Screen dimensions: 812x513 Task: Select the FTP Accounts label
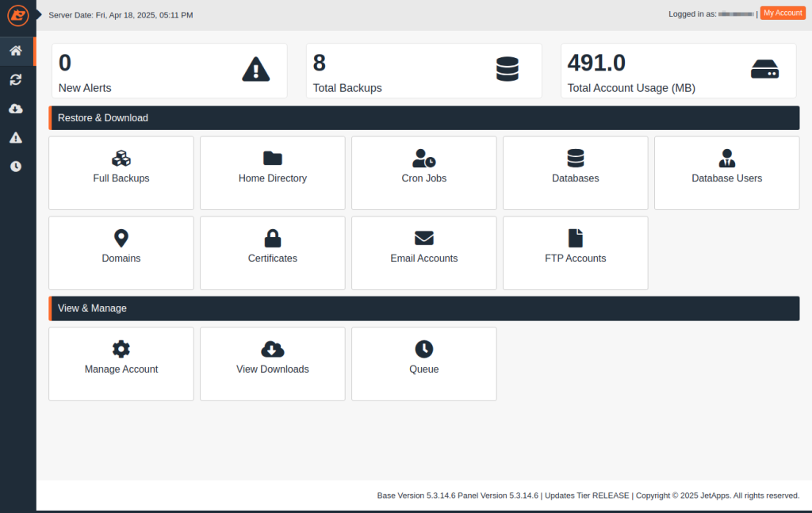click(576, 258)
